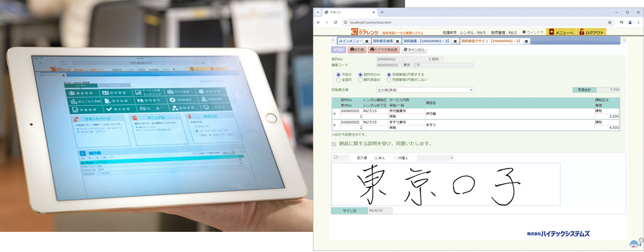Screen dimensions: 644x252
Task: Select 売価単価0円表示する radio
Action: [x=389, y=74]
